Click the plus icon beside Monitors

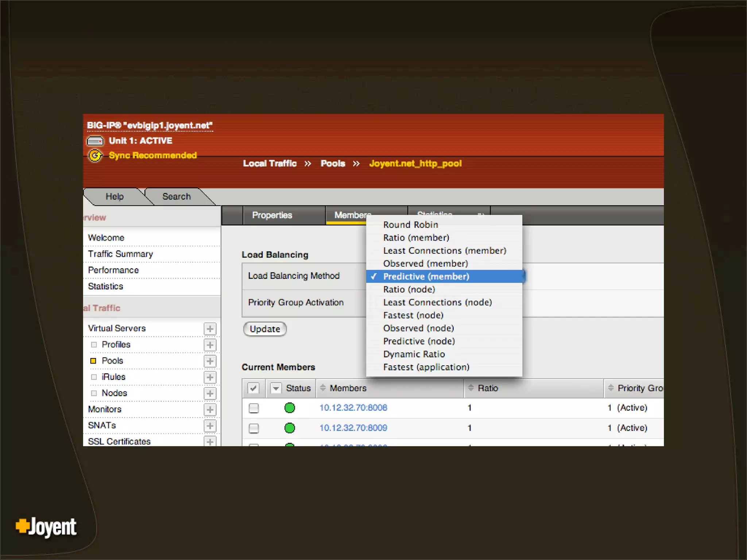click(210, 409)
